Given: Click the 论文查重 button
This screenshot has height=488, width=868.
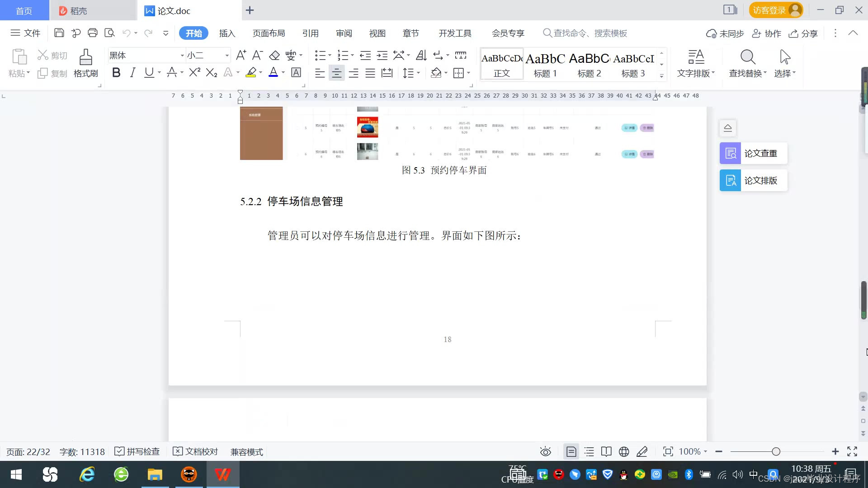Looking at the screenshot, I should pyautogui.click(x=753, y=154).
